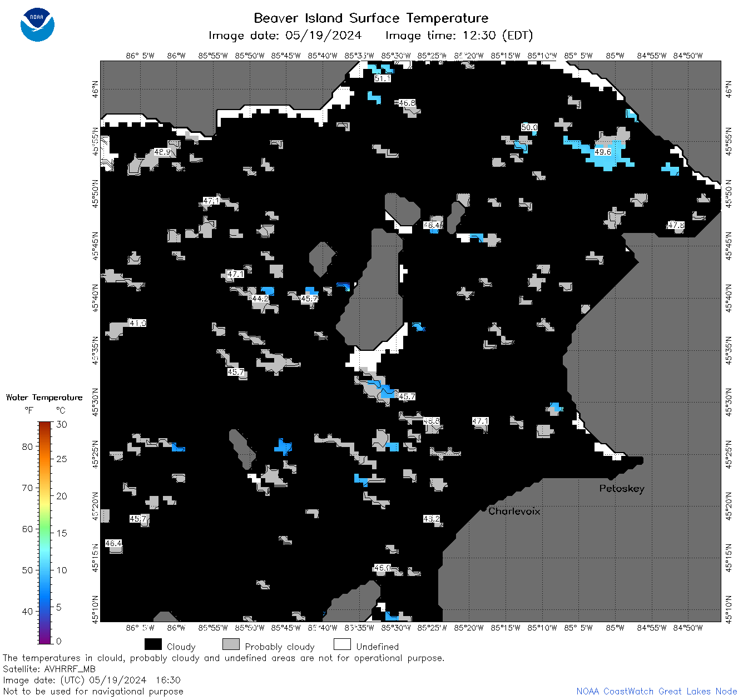Click the 41.0 temperature reading

click(138, 323)
